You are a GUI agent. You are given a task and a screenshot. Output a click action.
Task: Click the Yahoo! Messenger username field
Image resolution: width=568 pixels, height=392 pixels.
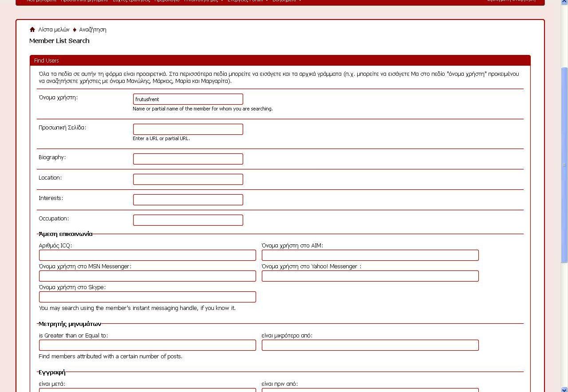(370, 276)
